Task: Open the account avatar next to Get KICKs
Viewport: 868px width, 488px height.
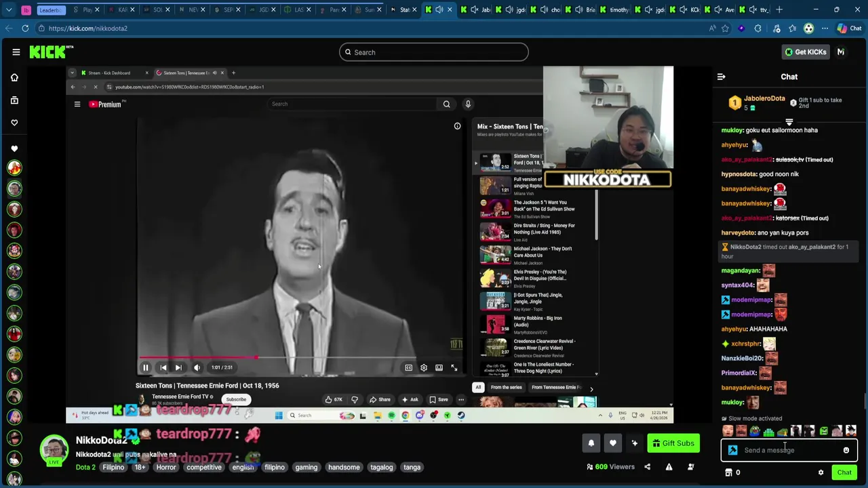Action: 841,52
